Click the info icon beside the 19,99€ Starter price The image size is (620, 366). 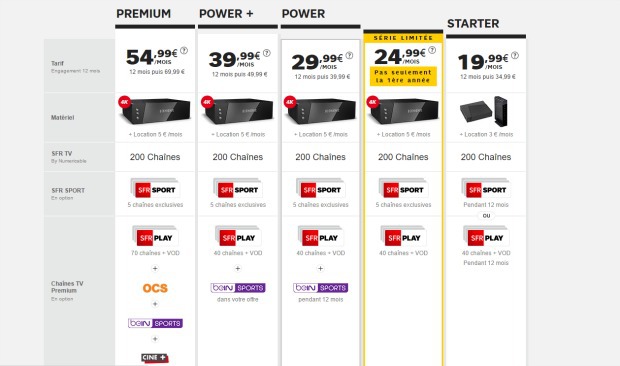[x=514, y=56]
